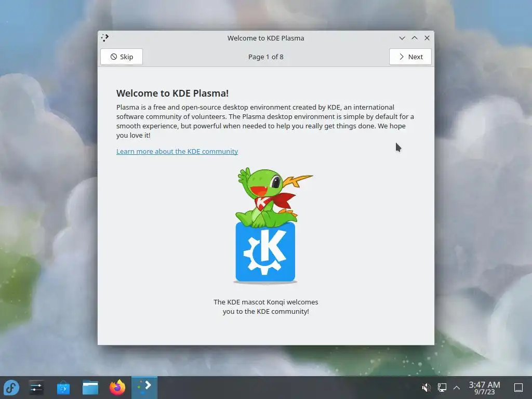Launch Firefox from taskbar
This screenshot has height=399, width=532.
point(117,388)
